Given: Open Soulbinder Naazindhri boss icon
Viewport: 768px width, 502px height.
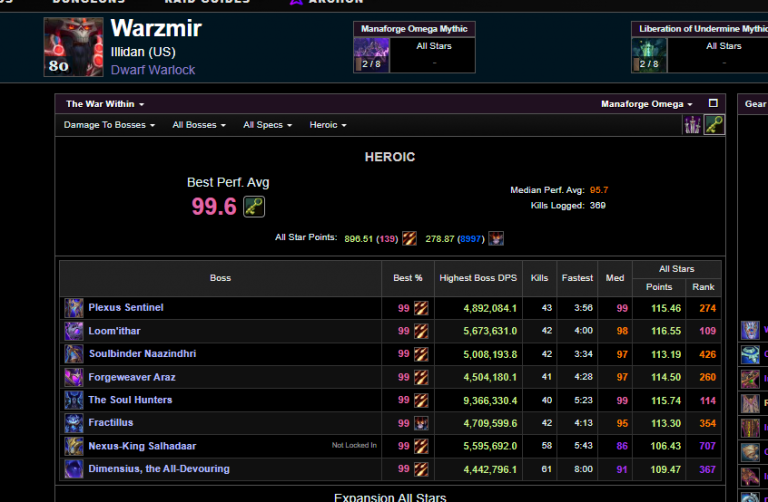Looking at the screenshot, I should click(x=74, y=354).
